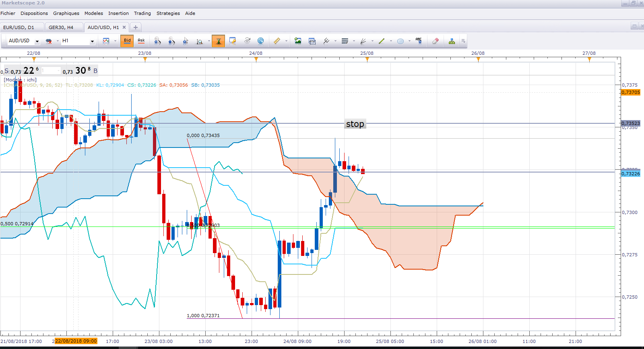Click the 24/08 orange day marker
The height and width of the screenshot is (349, 644).
(x=256, y=59)
